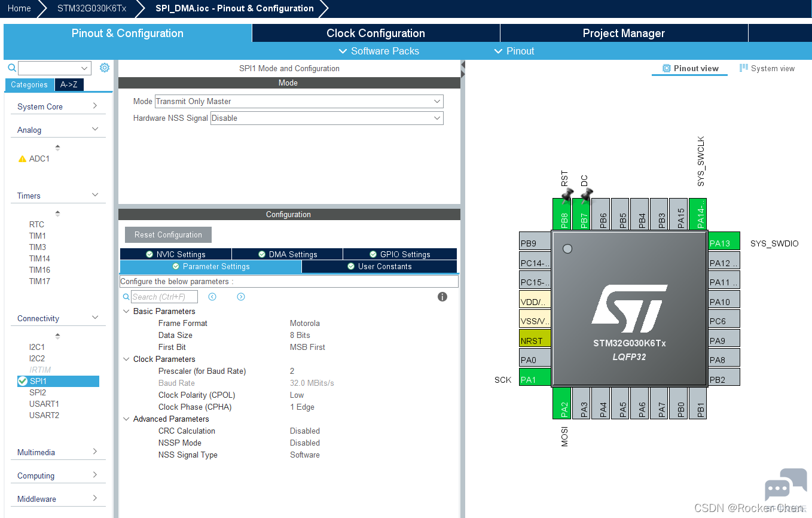Click the search magnifier icon in left panel
Image resolution: width=812 pixels, height=518 pixels.
[x=12, y=68]
